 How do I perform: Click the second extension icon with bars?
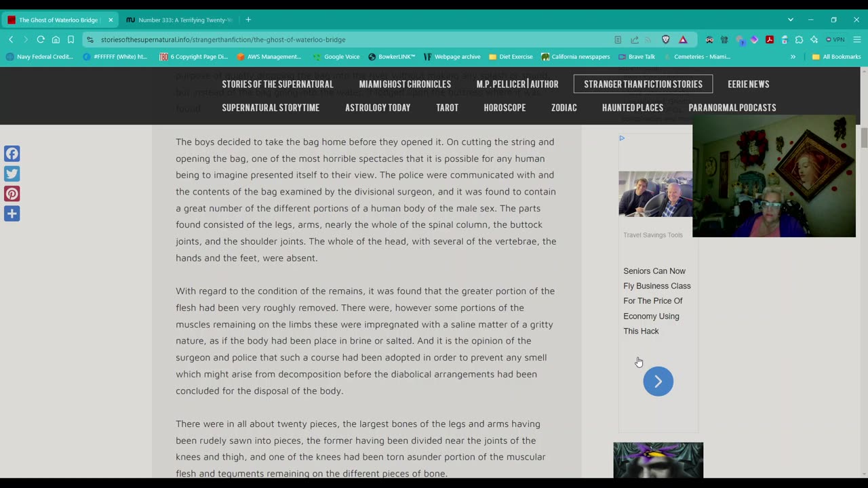point(724,39)
